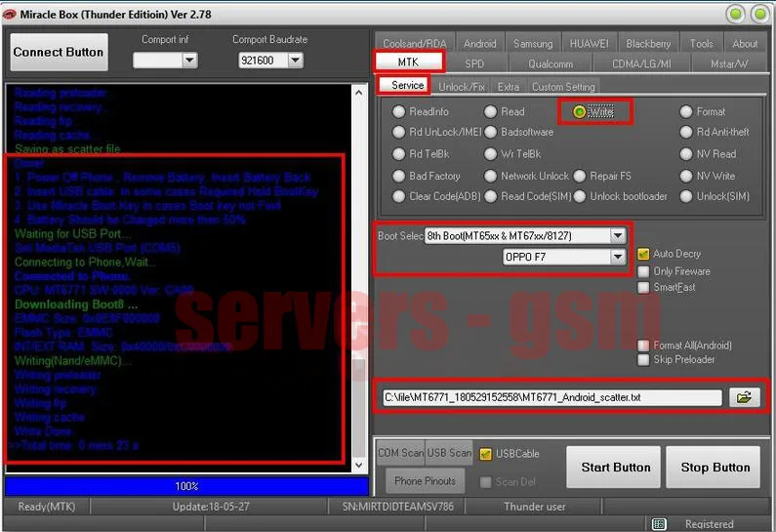Select Read Code(SIM) radio option
This screenshot has width=776, height=532.
pyautogui.click(x=490, y=196)
